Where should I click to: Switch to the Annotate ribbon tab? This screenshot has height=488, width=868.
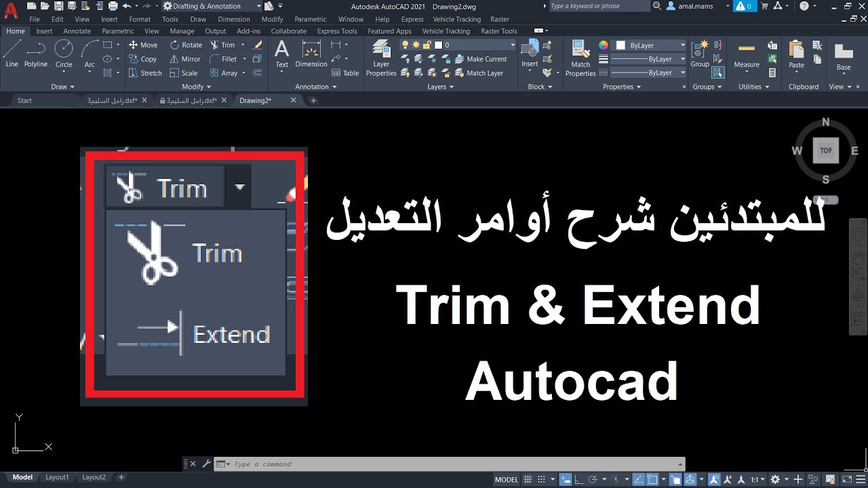[x=77, y=31]
